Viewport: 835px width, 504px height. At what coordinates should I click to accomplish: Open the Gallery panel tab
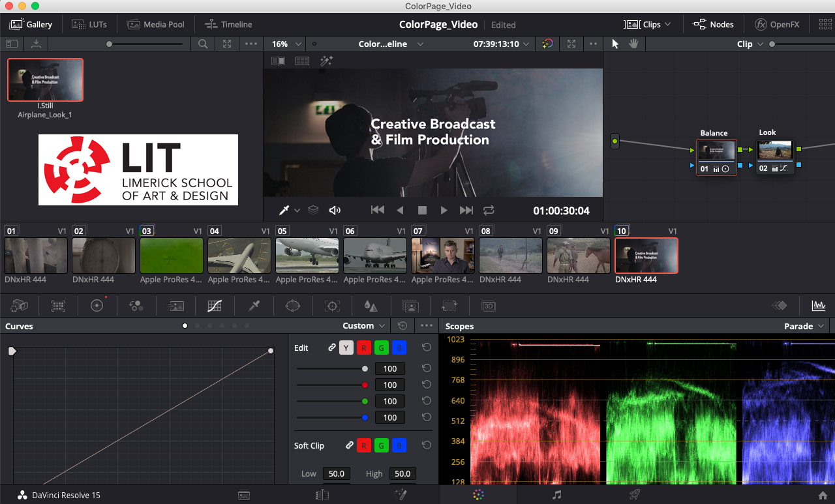coord(31,25)
